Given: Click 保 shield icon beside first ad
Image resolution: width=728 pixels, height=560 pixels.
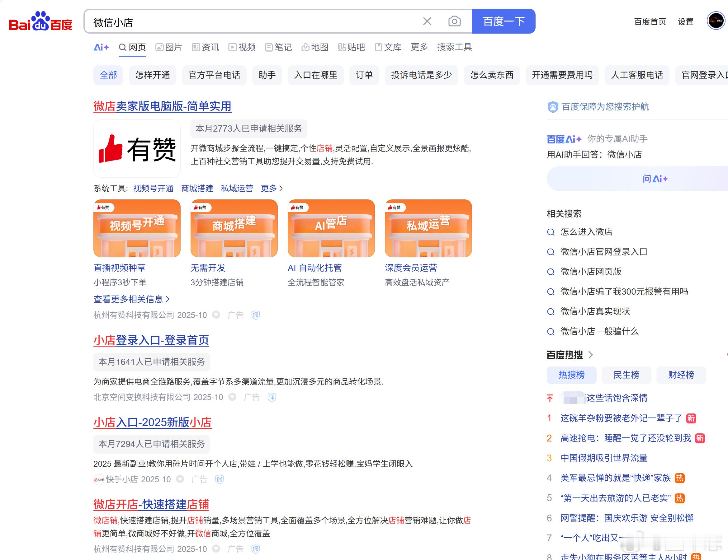Looking at the screenshot, I should pos(255,315).
